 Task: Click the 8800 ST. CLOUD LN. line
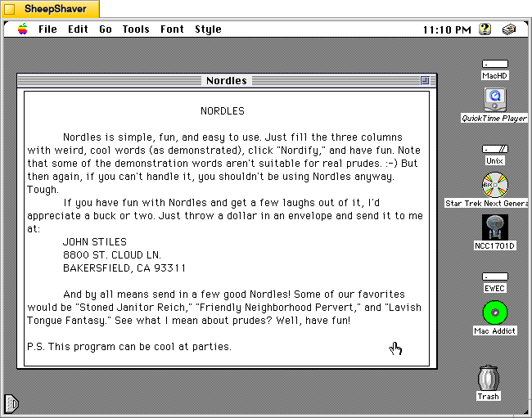coord(112,255)
